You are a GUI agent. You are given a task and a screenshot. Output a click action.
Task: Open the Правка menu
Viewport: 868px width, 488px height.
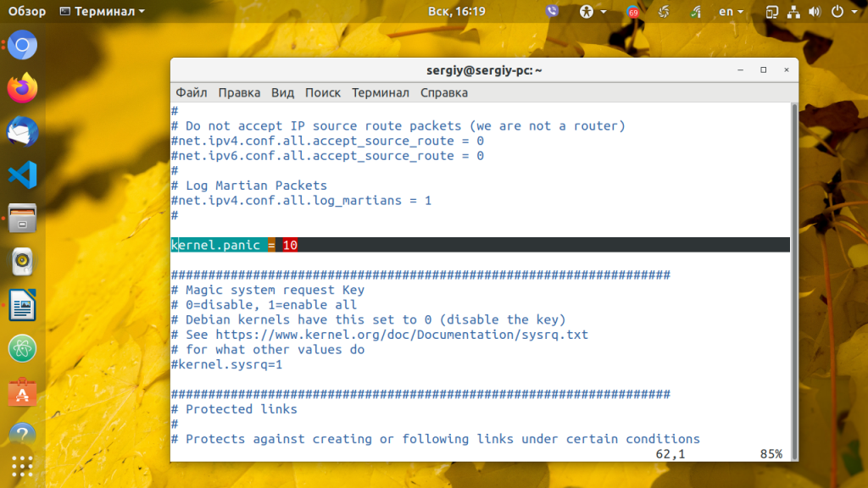click(x=238, y=92)
